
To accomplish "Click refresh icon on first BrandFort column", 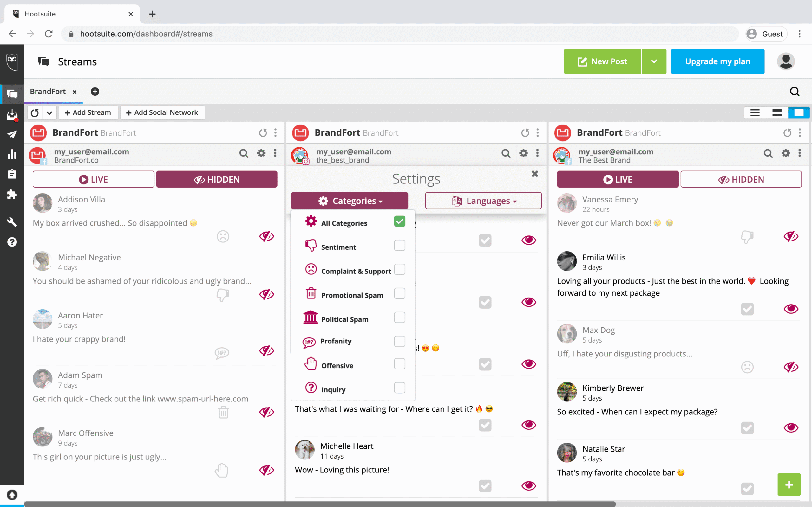I will tap(263, 133).
